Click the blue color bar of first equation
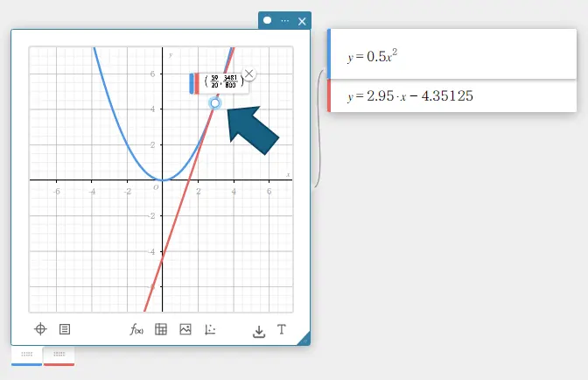 tap(329, 54)
